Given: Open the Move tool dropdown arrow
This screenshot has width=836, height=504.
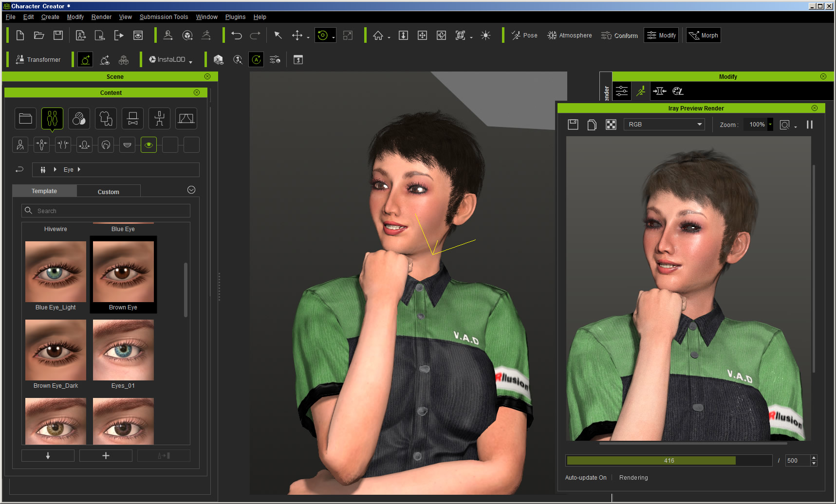Looking at the screenshot, I should click(x=308, y=38).
